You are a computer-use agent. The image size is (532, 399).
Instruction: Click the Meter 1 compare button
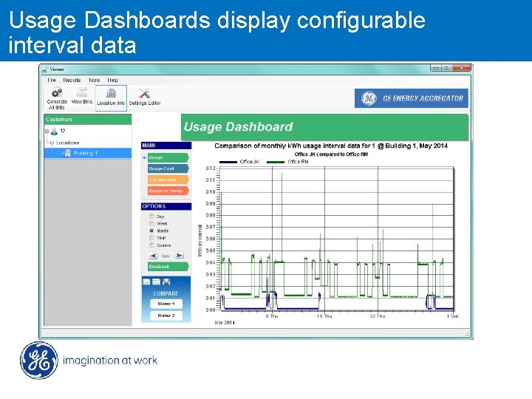pyautogui.click(x=166, y=304)
